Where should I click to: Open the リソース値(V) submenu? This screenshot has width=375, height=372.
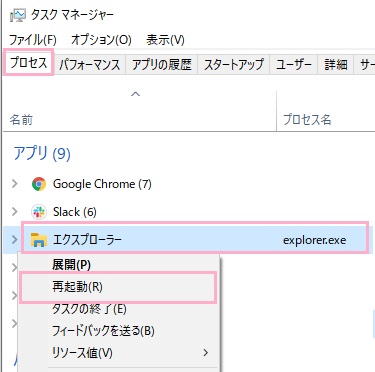(x=119, y=353)
